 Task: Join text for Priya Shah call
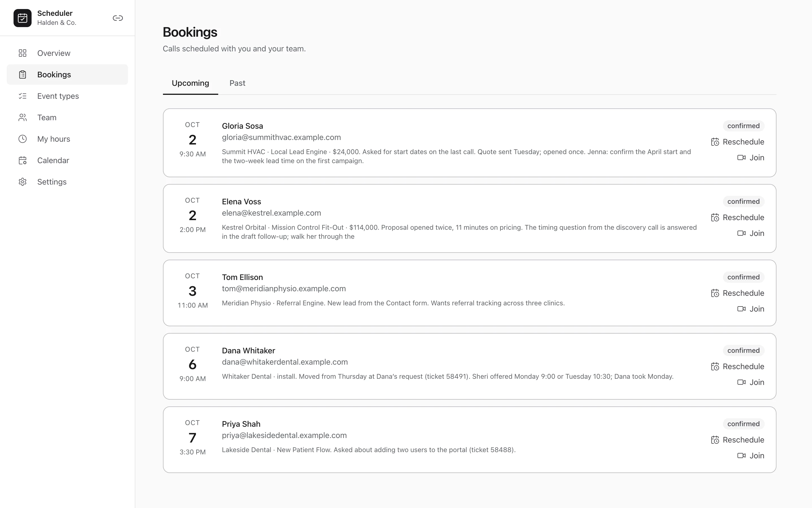pos(757,456)
